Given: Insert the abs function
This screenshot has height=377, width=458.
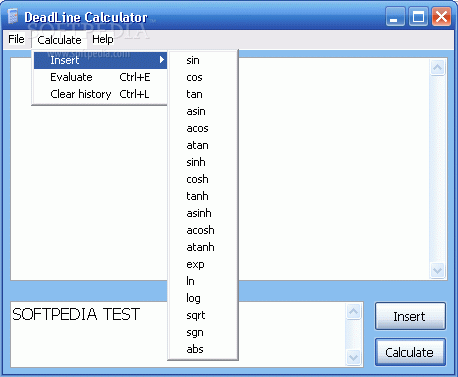Looking at the screenshot, I should [x=203, y=349].
